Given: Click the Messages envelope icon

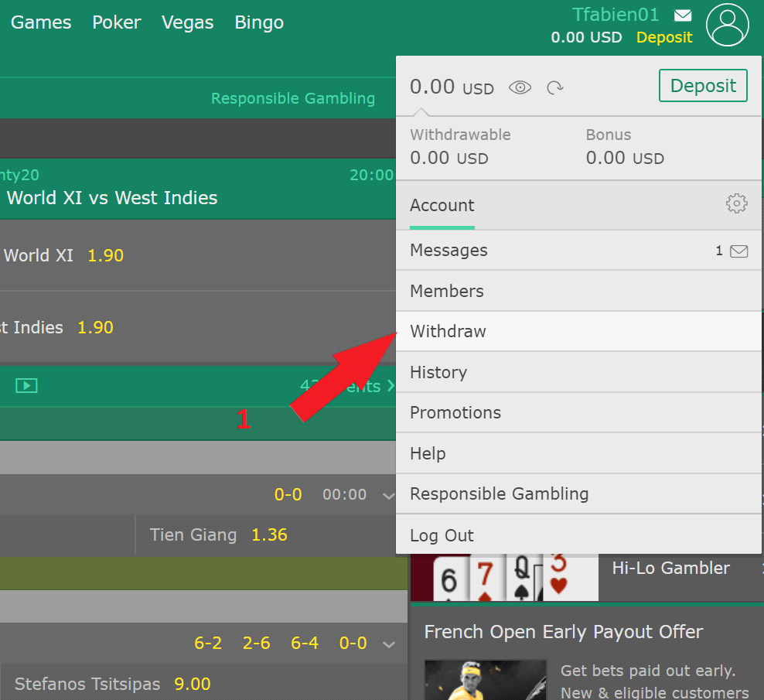Looking at the screenshot, I should click(x=738, y=251).
